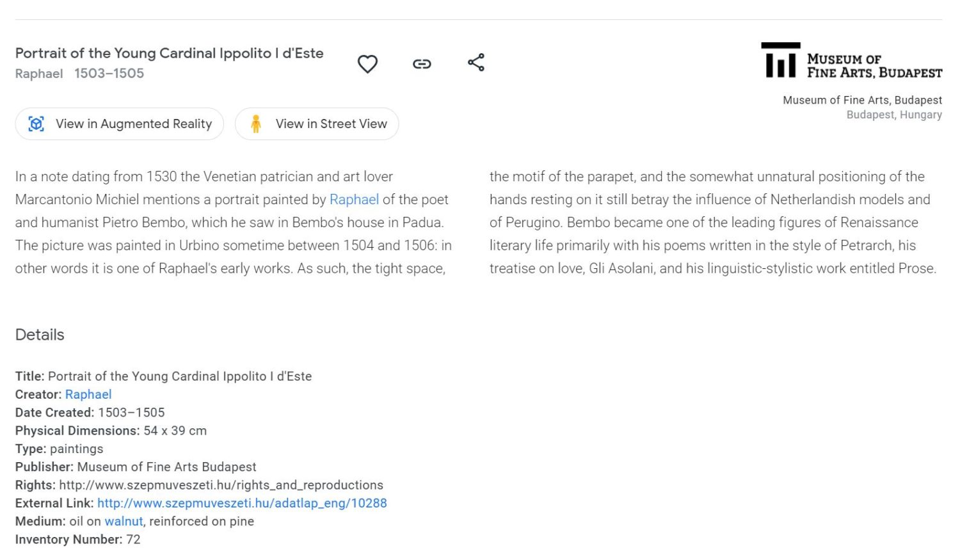Follow the walnut link in Medium
Screen dimensions: 960x560
click(x=124, y=521)
